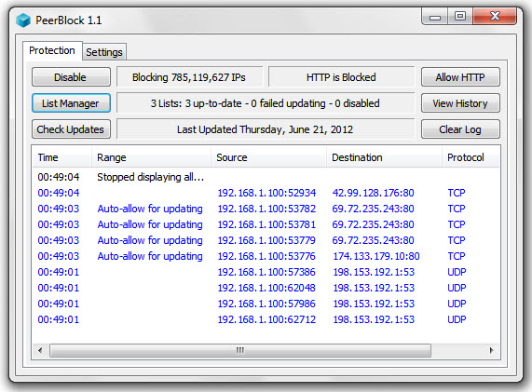Screen dimensions: 532x392
Task: Open View History
Action: 460,103
